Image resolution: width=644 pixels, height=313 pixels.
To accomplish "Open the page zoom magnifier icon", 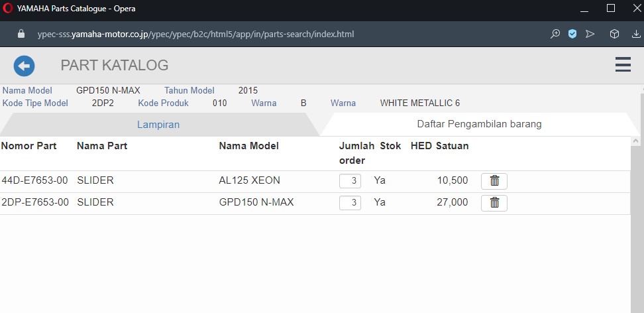I will tap(555, 34).
